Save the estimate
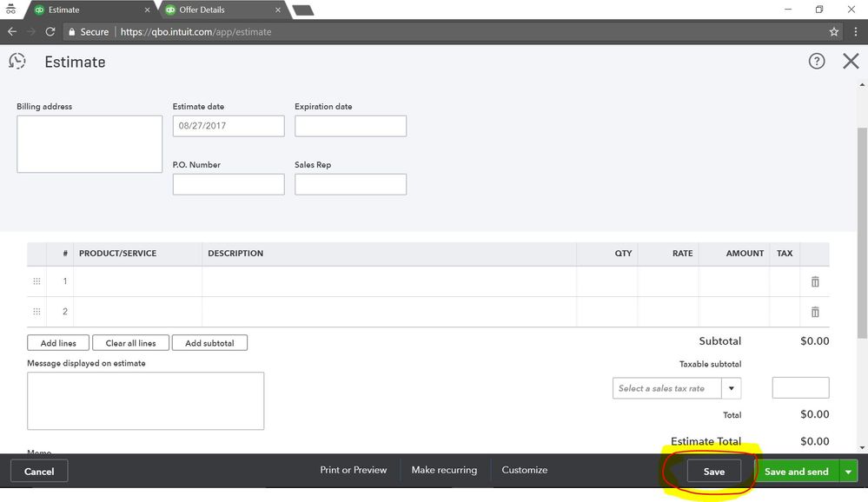The height and width of the screenshot is (502, 868). pos(712,471)
